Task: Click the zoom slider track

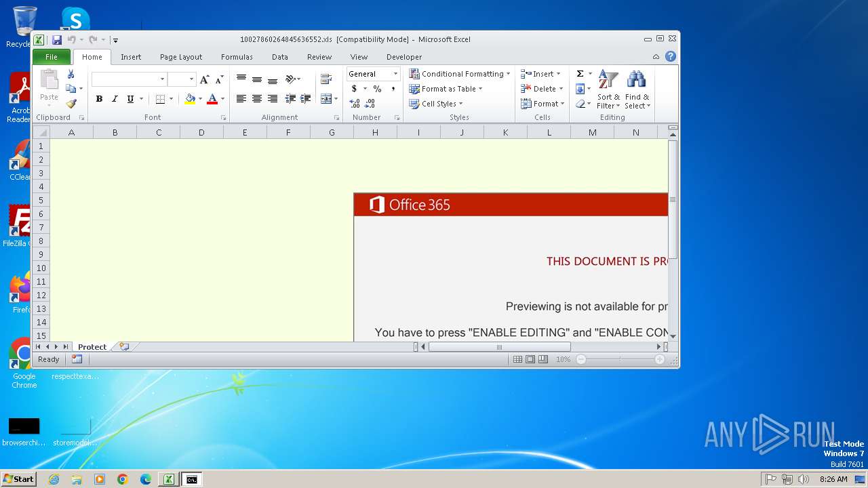Action: pos(620,360)
